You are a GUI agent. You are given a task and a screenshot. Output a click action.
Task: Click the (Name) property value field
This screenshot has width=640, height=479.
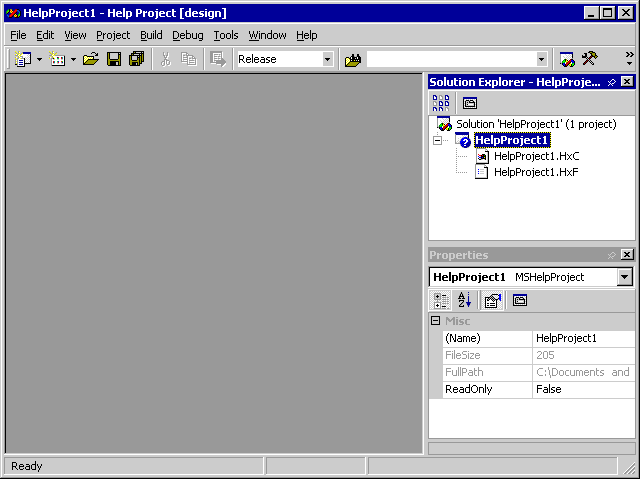[x=583, y=338]
